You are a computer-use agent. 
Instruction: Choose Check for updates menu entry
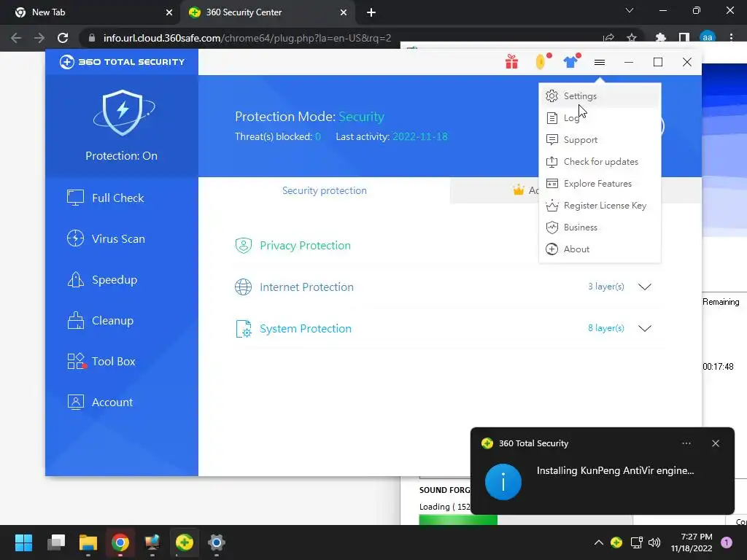[x=600, y=161]
